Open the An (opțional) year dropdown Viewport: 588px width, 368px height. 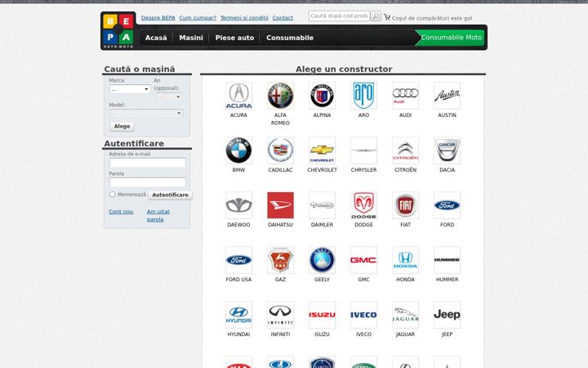click(169, 96)
